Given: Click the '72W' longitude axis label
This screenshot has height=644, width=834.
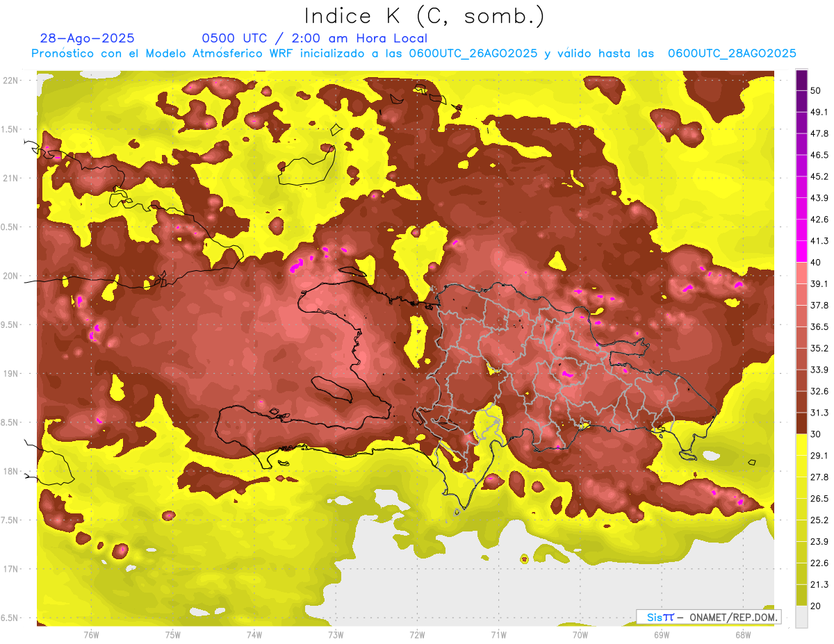Looking at the screenshot, I should pyautogui.click(x=417, y=635).
